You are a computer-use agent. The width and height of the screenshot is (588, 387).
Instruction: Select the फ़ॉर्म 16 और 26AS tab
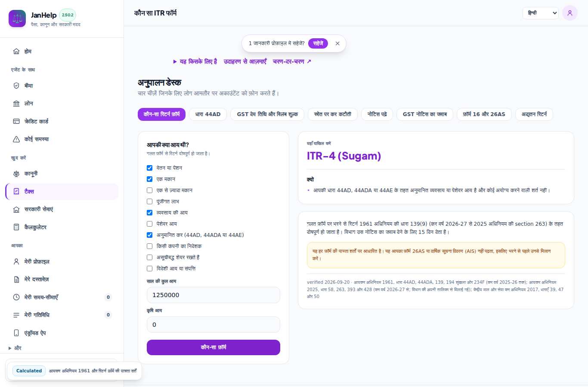point(484,114)
